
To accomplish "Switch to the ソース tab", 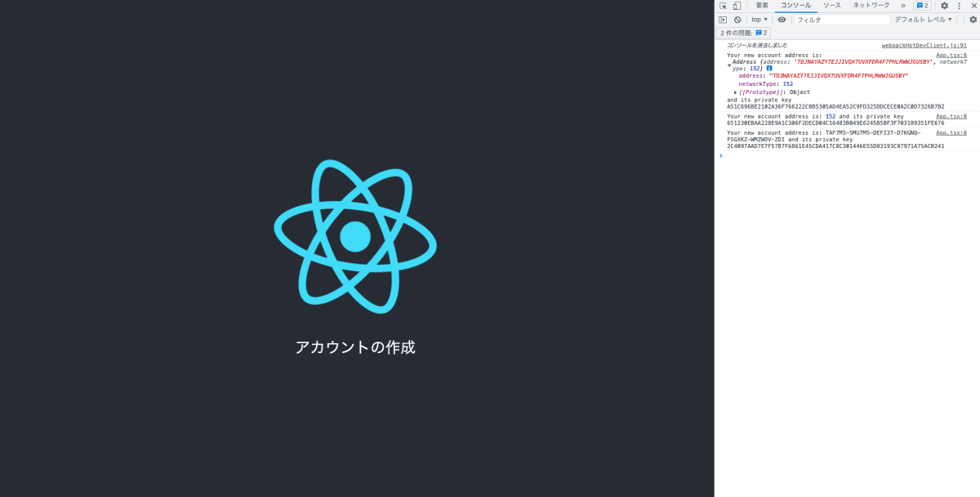I will pyautogui.click(x=832, y=6).
